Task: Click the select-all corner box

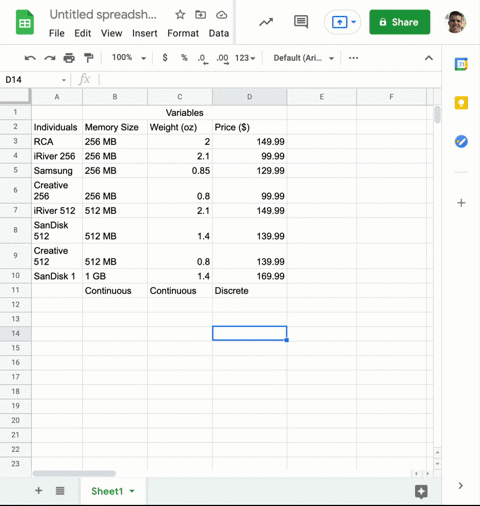Action: pyautogui.click(x=15, y=96)
